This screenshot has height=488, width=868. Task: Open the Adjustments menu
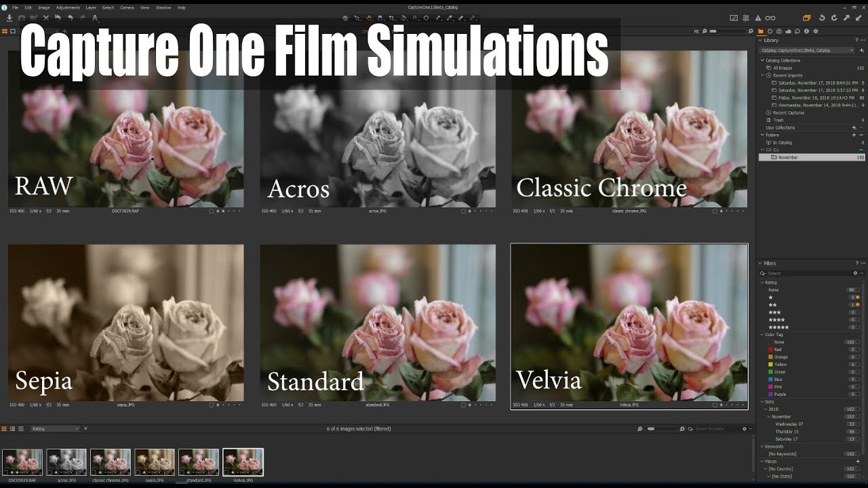click(x=68, y=7)
